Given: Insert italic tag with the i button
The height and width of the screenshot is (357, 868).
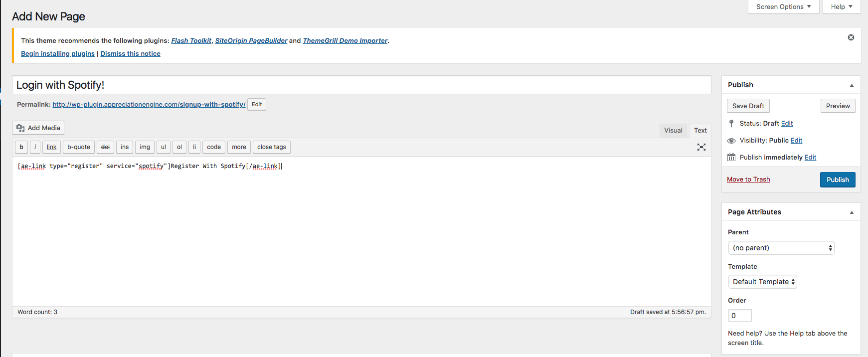Looking at the screenshot, I should 35,147.
